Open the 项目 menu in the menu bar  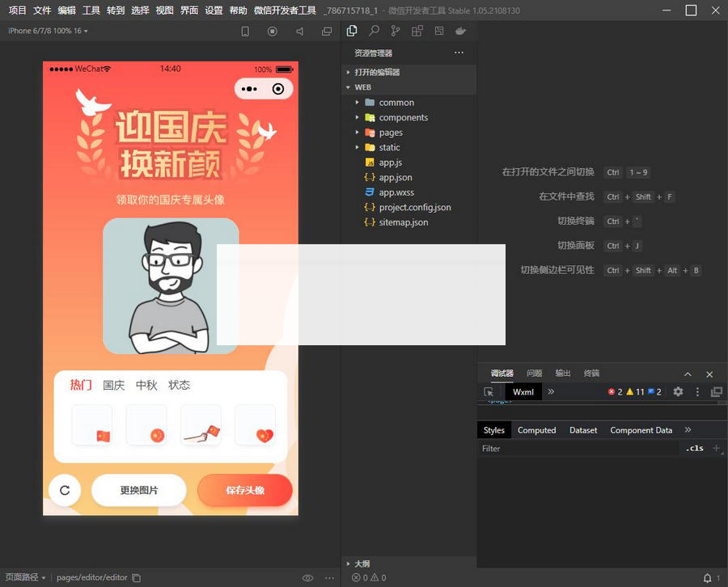coord(15,10)
